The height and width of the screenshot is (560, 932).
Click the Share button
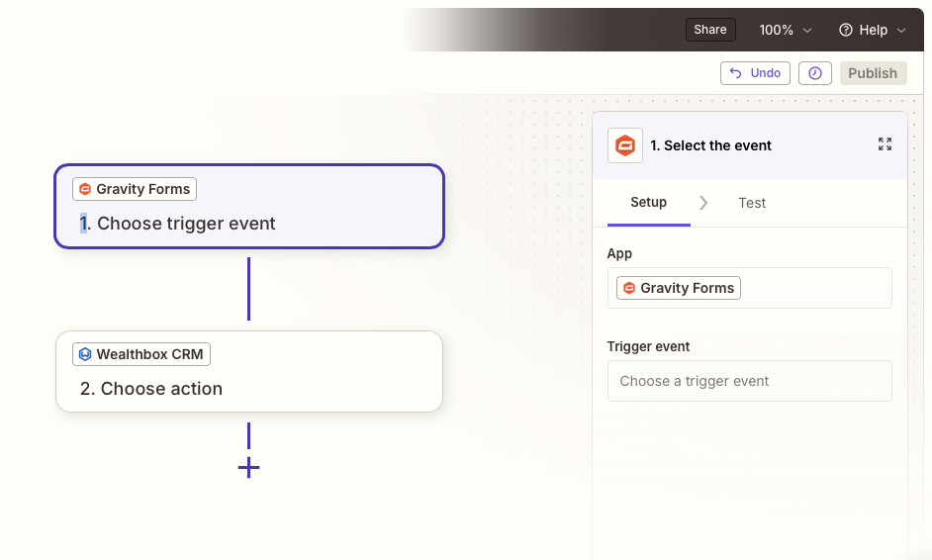coord(710,30)
